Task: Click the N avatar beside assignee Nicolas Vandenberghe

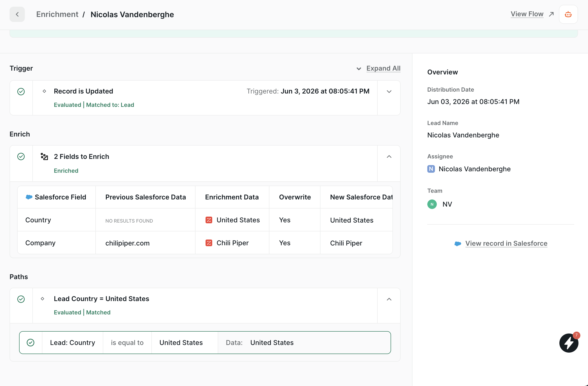Action: tap(431, 169)
